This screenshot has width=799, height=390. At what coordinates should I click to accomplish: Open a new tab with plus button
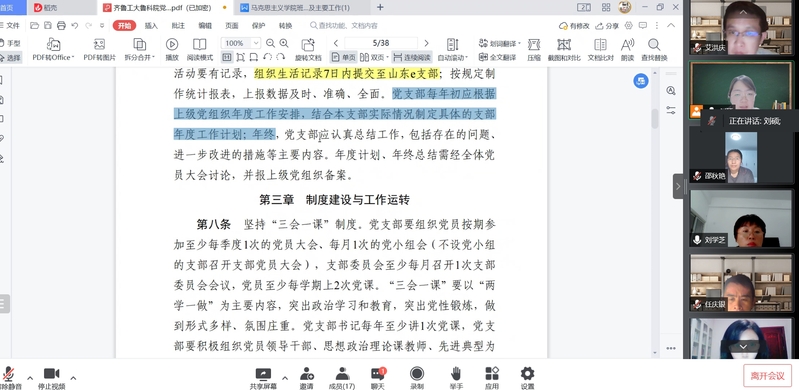380,7
